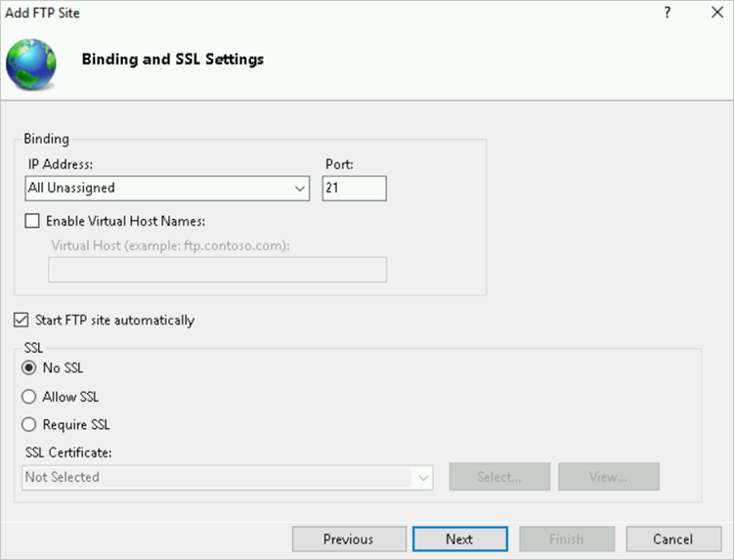Viewport: 734px width, 560px height.
Task: Proceed by clicking Next
Action: [459, 538]
